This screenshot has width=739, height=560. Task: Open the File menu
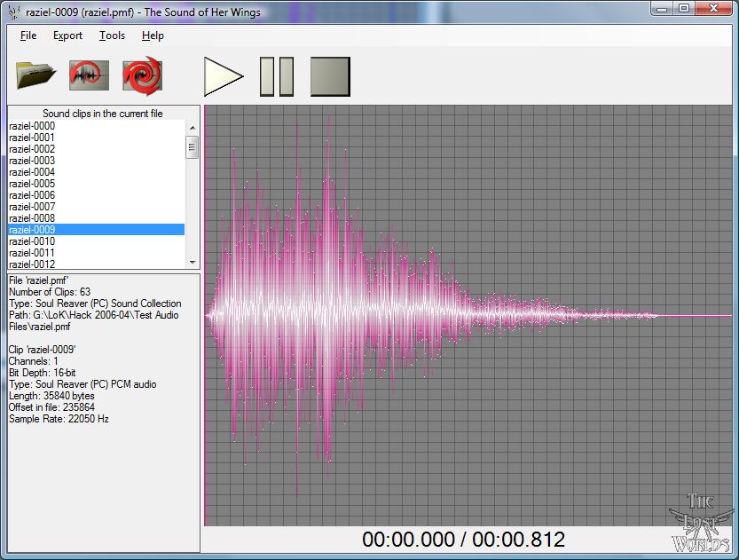tap(28, 35)
